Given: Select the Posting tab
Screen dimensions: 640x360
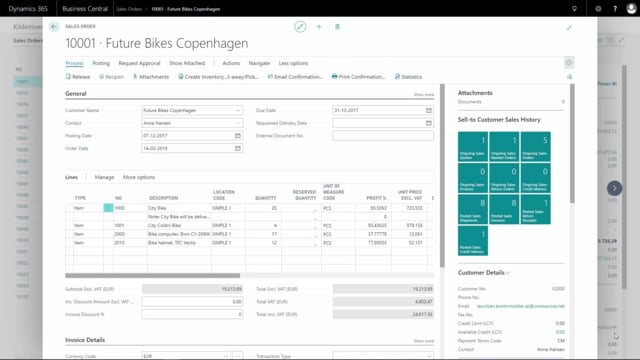Looking at the screenshot, I should tap(101, 63).
